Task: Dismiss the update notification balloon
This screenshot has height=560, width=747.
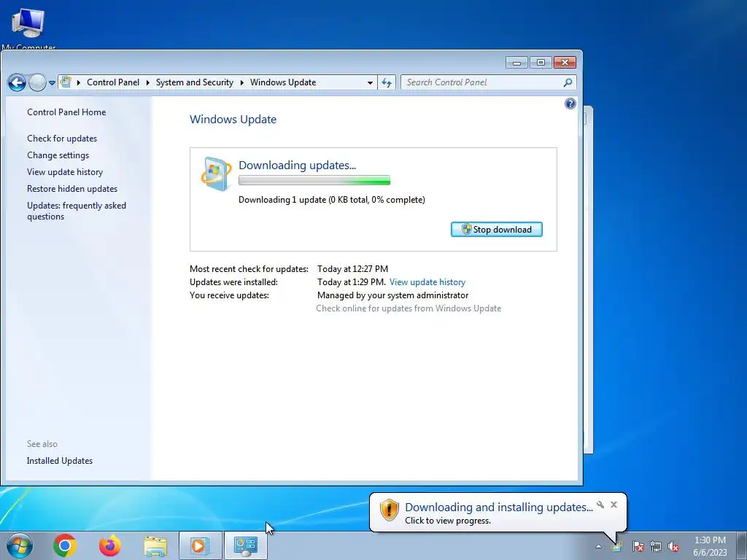Action: coord(614,505)
